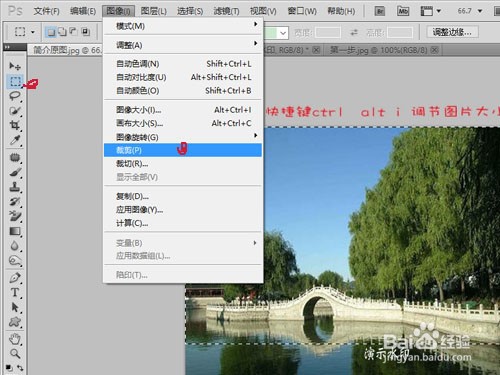Enable New Selection mode
The height and width of the screenshot is (375, 500).
coord(50,32)
